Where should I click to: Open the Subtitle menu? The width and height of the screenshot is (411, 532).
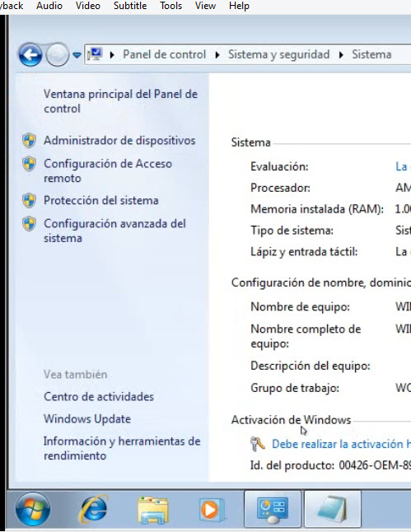pos(130,6)
